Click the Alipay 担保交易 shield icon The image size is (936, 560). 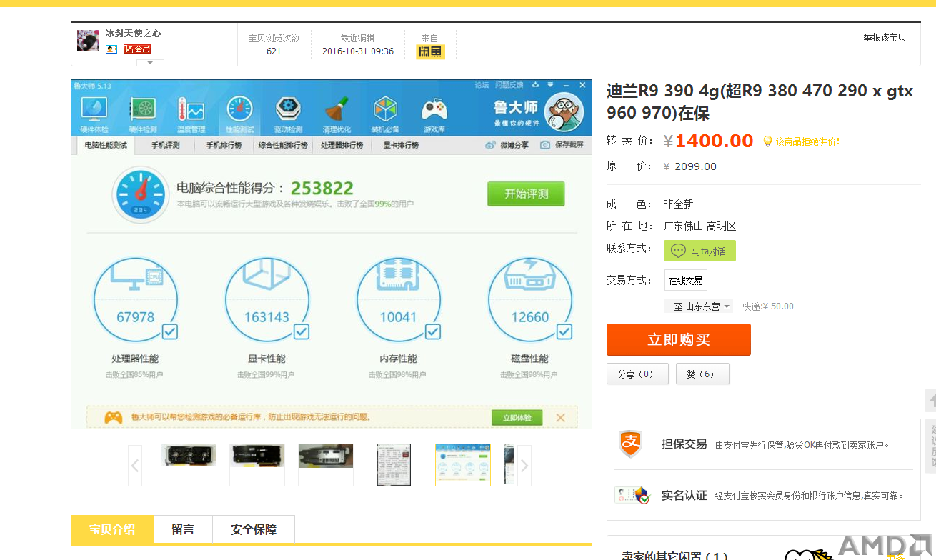click(630, 444)
